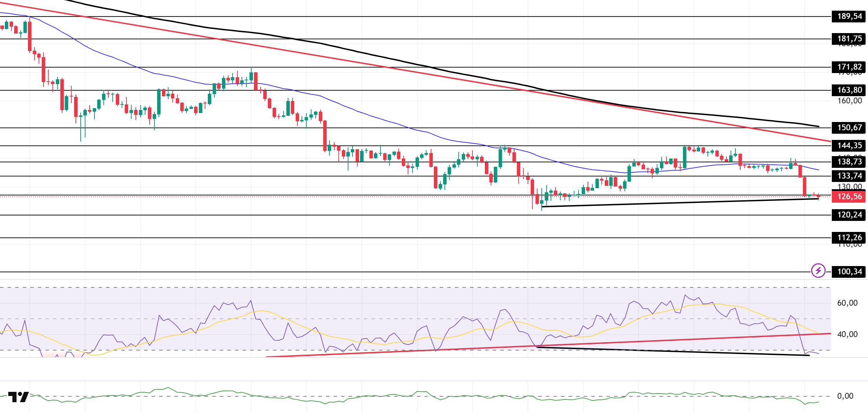The width and height of the screenshot is (868, 417).
Task: Click the TradingView logo
Action: click(x=18, y=397)
